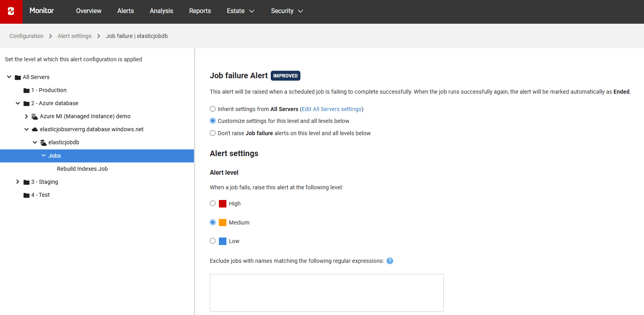Click the elasticjobserverrg cloud icon
This screenshot has height=315, width=644.
tap(35, 130)
